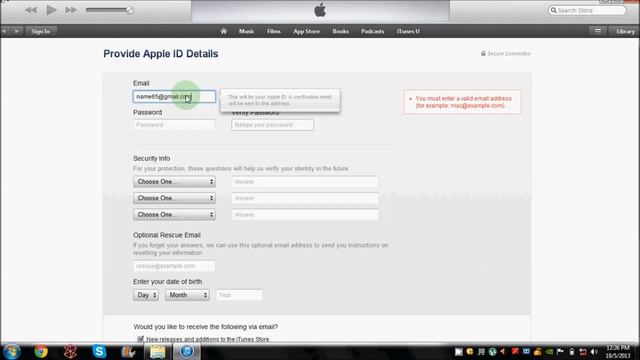Open the third security question dropdown
Screen dimensions: 640x360
coord(174,214)
